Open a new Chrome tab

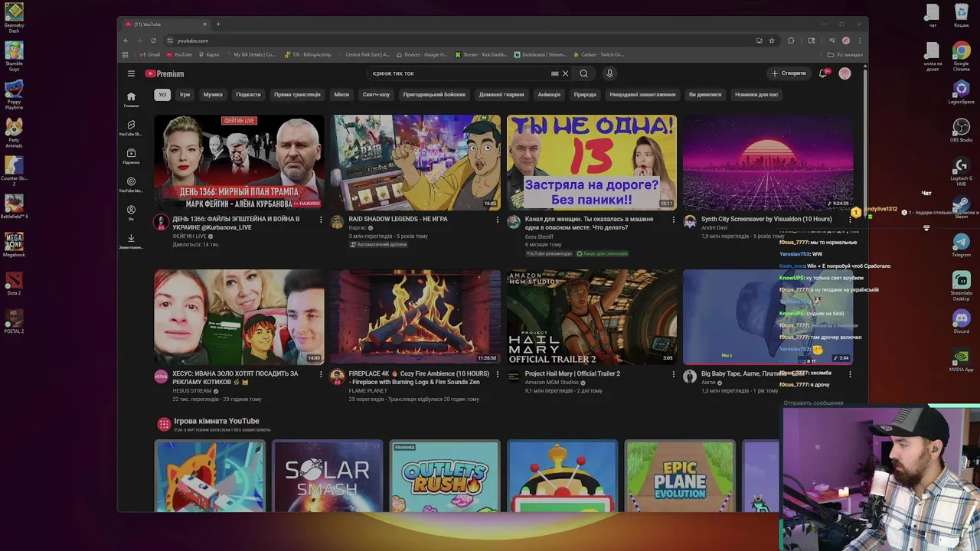[218, 24]
